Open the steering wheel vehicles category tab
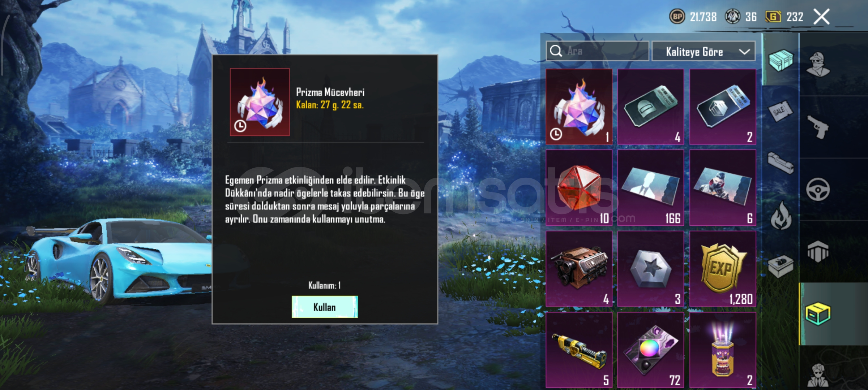The height and width of the screenshot is (390, 868). pyautogui.click(x=818, y=189)
